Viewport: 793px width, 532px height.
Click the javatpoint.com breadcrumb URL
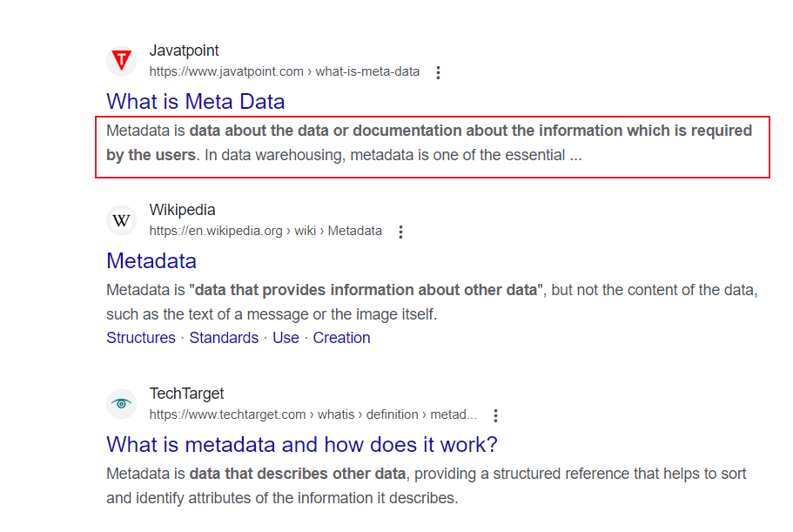point(284,71)
